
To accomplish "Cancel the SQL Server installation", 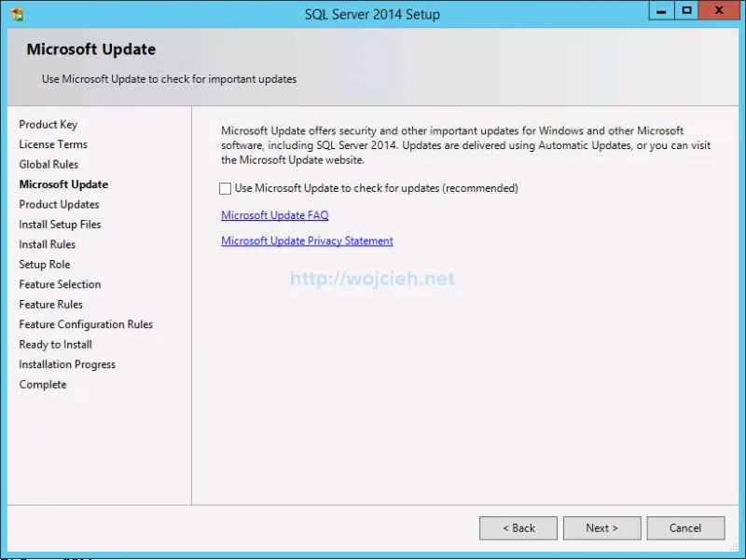I will click(685, 527).
